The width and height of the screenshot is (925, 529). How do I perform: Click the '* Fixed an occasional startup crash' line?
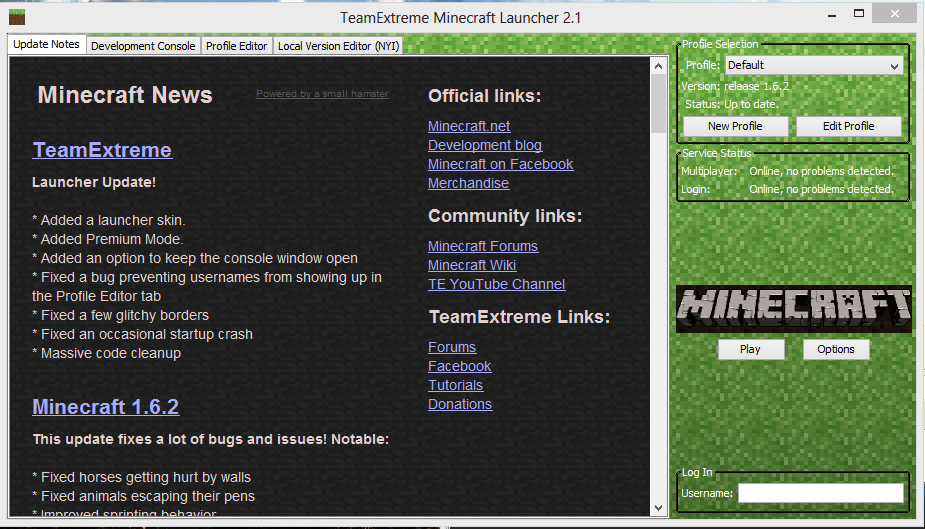[x=142, y=334]
